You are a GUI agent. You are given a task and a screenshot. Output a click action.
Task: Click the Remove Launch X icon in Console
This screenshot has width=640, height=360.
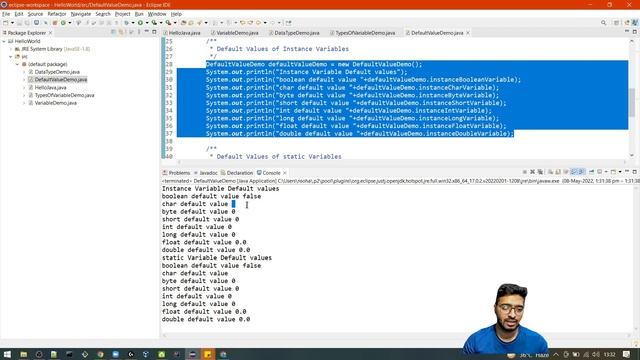click(x=532, y=172)
